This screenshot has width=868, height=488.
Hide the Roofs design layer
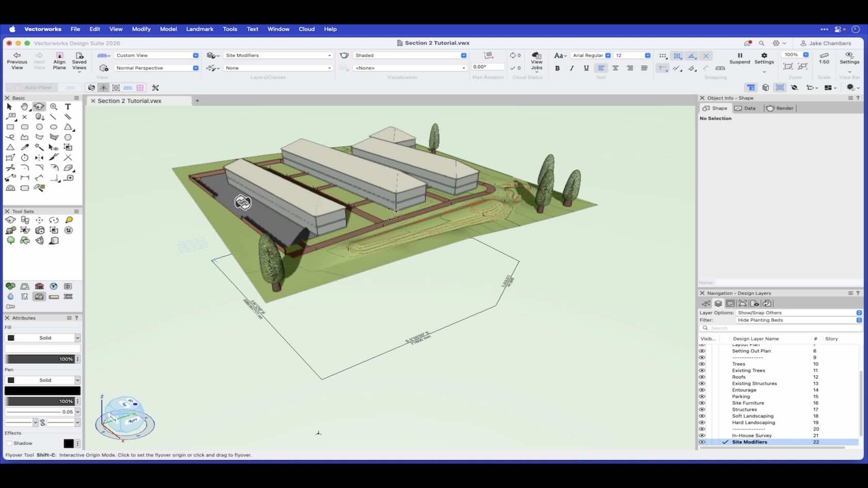(702, 377)
